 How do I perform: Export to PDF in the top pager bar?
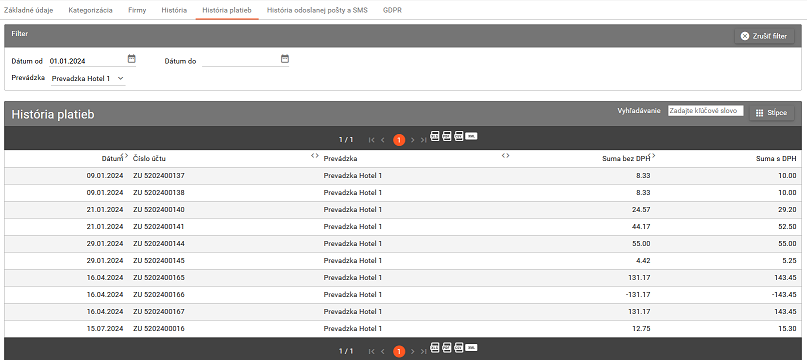447,136
